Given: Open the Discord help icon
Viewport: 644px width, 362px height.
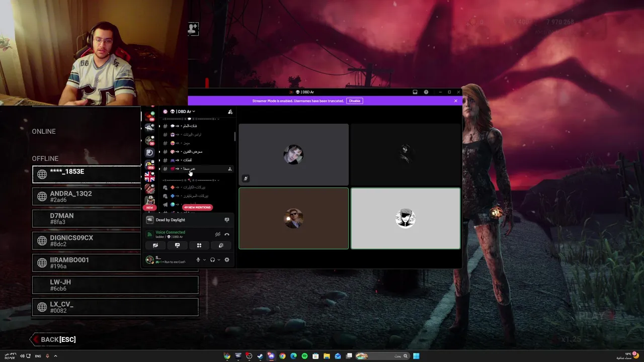Looking at the screenshot, I should 426,92.
